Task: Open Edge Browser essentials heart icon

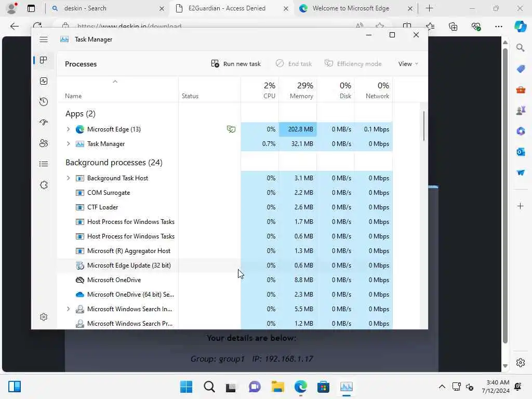Action: 476,26
